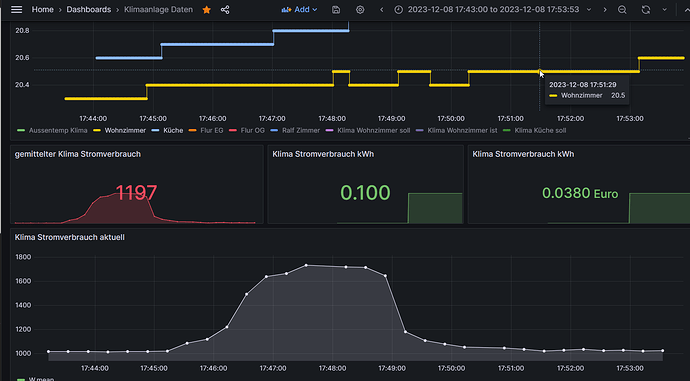Click the 0.0380 Euro stat value
This screenshot has width=690, height=381.
(x=580, y=193)
